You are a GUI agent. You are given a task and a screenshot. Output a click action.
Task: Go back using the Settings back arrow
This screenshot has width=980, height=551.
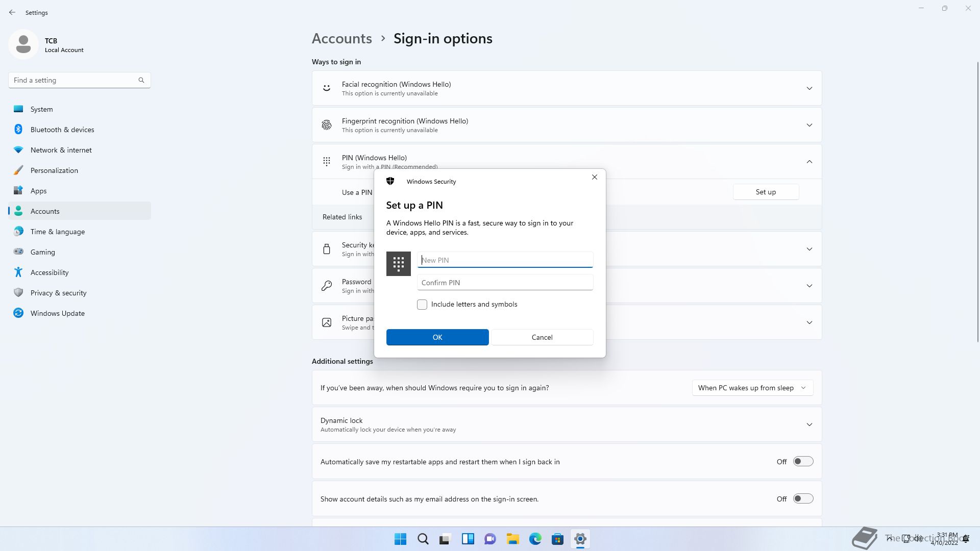(12, 12)
